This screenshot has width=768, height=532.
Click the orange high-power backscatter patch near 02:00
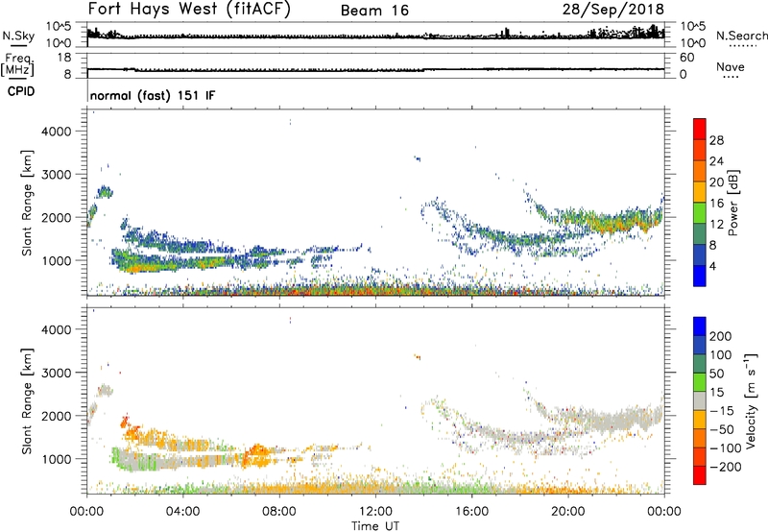pyautogui.click(x=142, y=266)
